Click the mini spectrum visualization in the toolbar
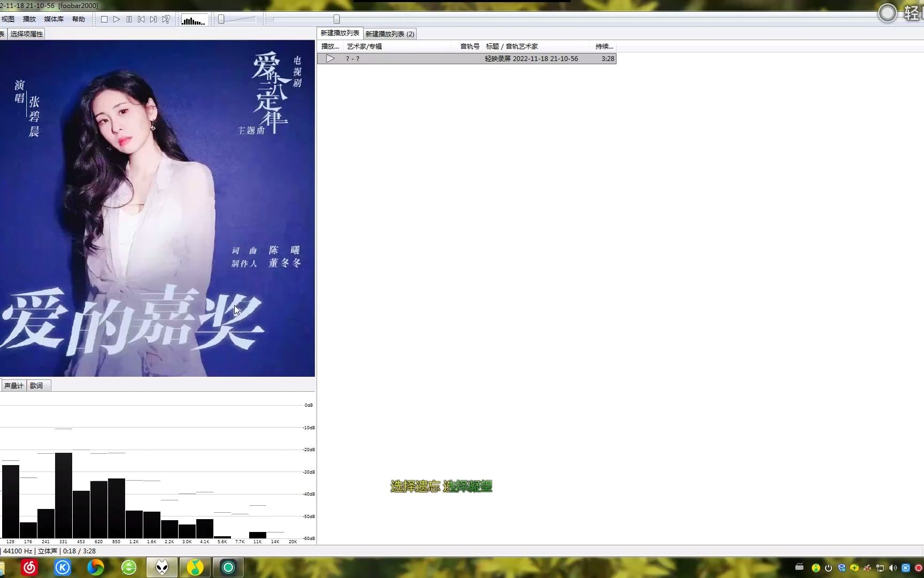The image size is (924, 578). pos(194,20)
